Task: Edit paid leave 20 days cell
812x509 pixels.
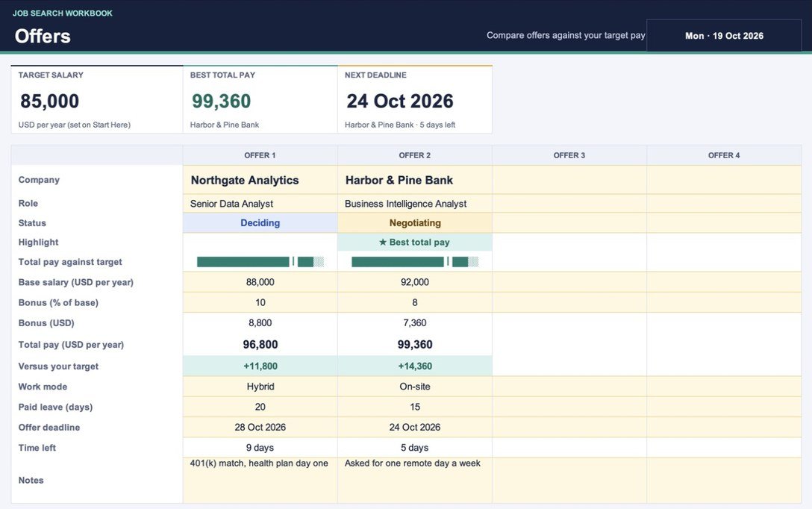Action: click(x=260, y=407)
